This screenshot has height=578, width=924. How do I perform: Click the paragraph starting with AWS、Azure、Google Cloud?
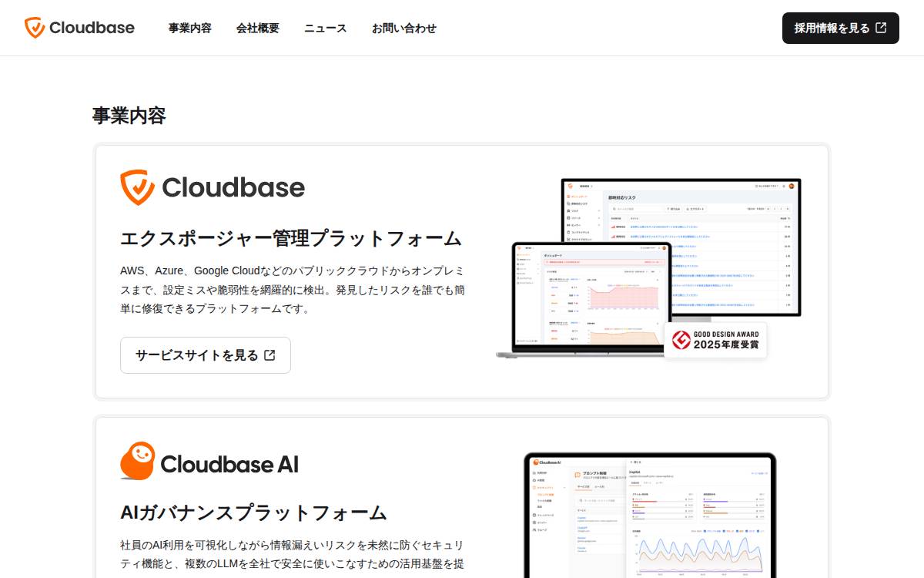[x=293, y=290]
